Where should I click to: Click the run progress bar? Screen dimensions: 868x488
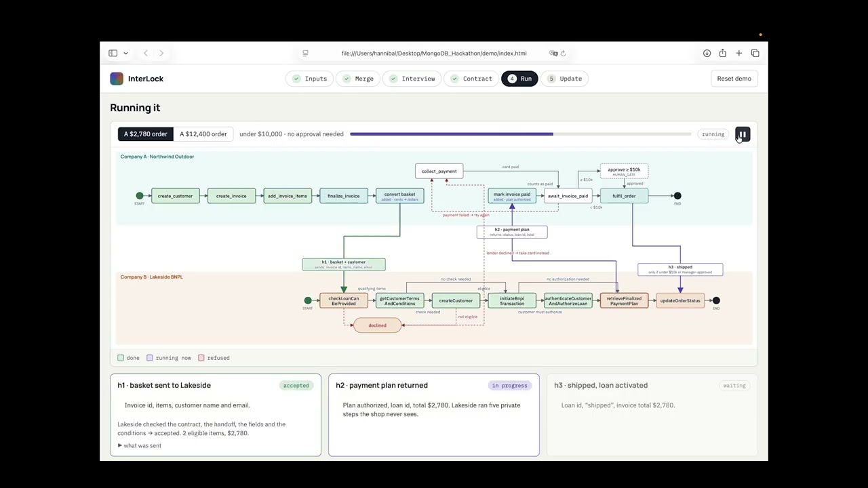click(x=520, y=134)
